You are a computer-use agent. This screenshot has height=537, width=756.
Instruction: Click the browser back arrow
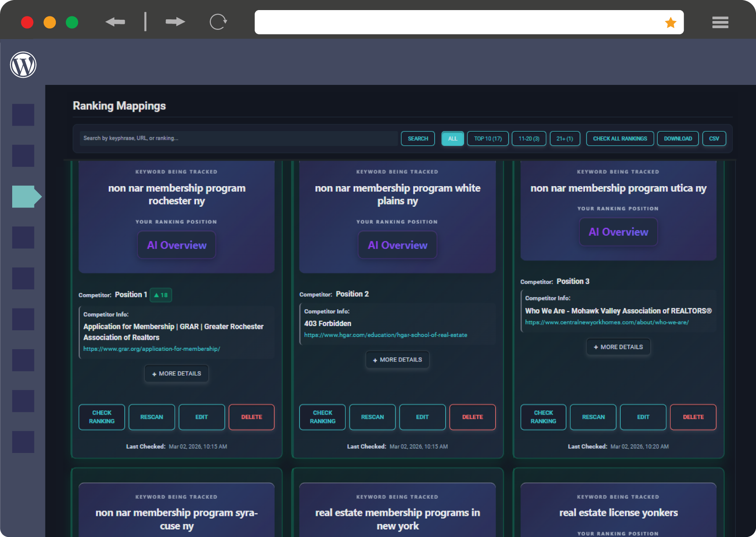coord(115,22)
